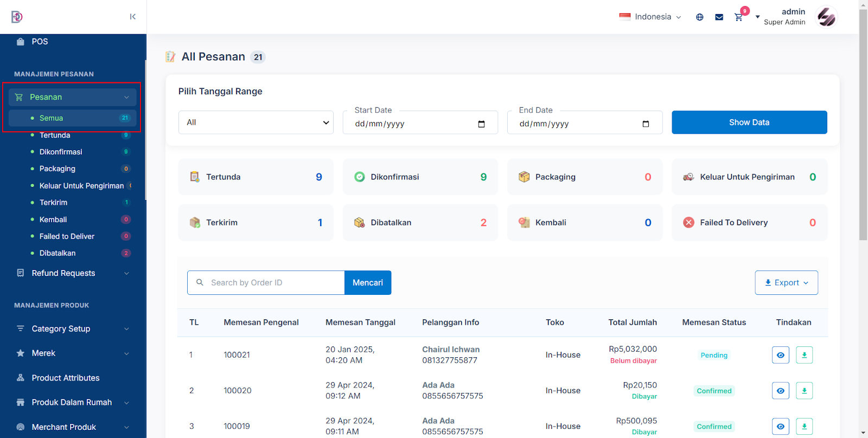Screen dimensions: 868x438
Task: Expand Merchant Produk menu
Action: (73, 427)
